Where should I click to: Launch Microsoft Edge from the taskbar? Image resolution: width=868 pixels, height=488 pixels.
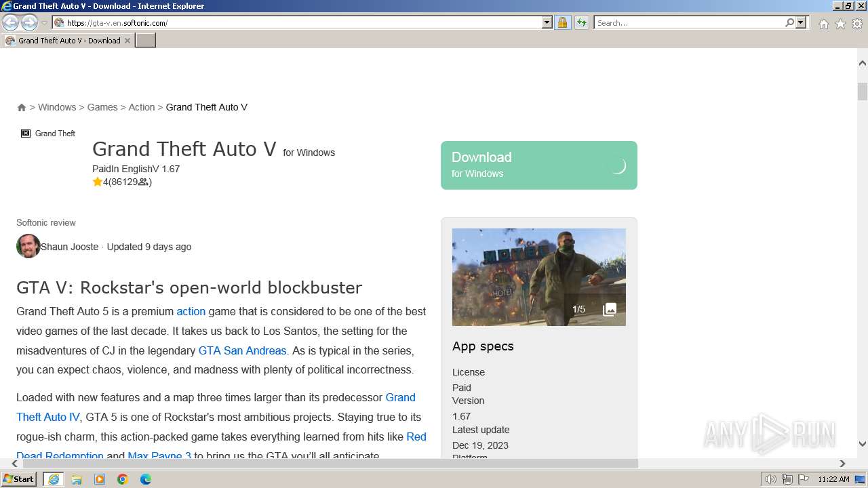coord(146,479)
